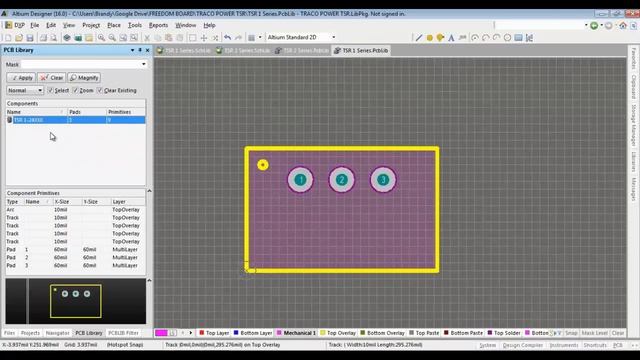640x360 pixels.
Task: Click the Apply button
Action: pos(21,78)
